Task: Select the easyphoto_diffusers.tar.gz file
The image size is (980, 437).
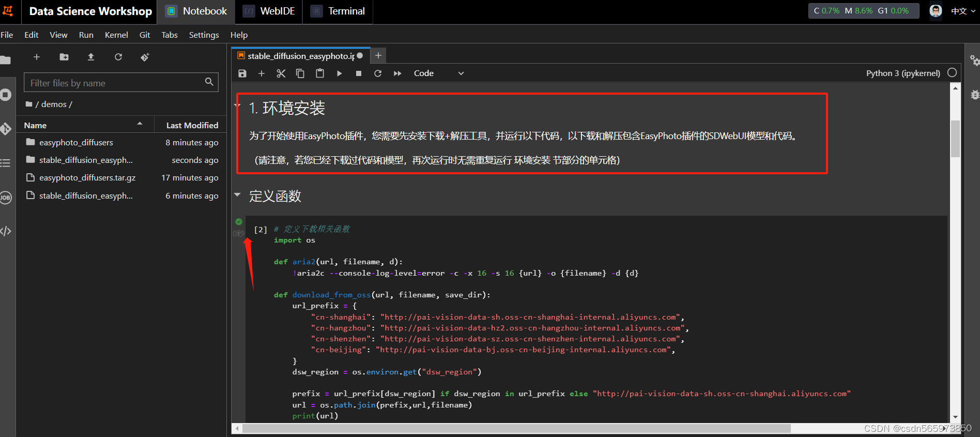Action: coord(122,177)
